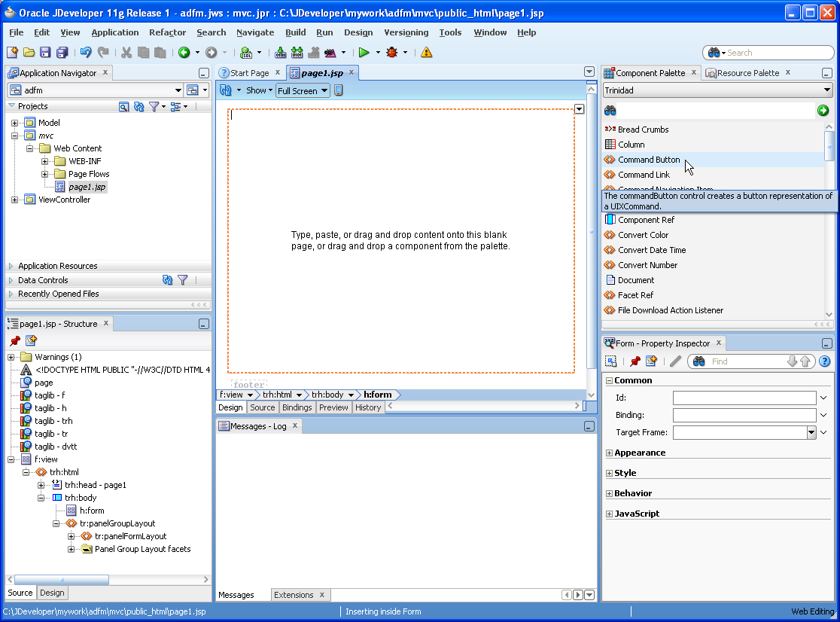
Task: Click the Projects search icon in navigator
Action: point(123,107)
